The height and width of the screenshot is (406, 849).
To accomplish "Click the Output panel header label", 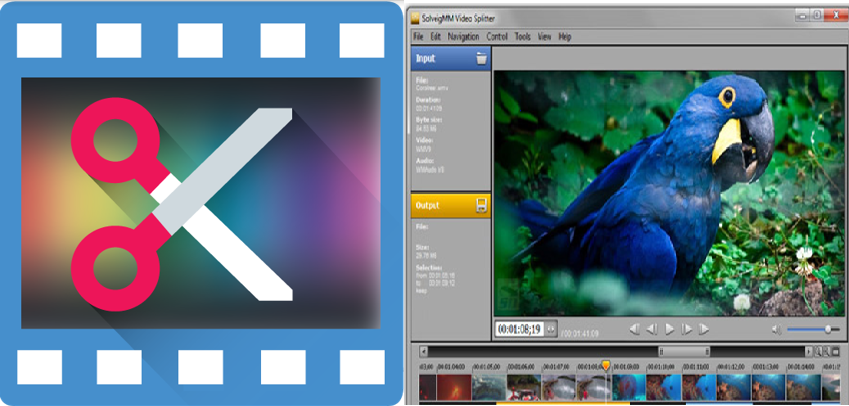I will point(427,206).
